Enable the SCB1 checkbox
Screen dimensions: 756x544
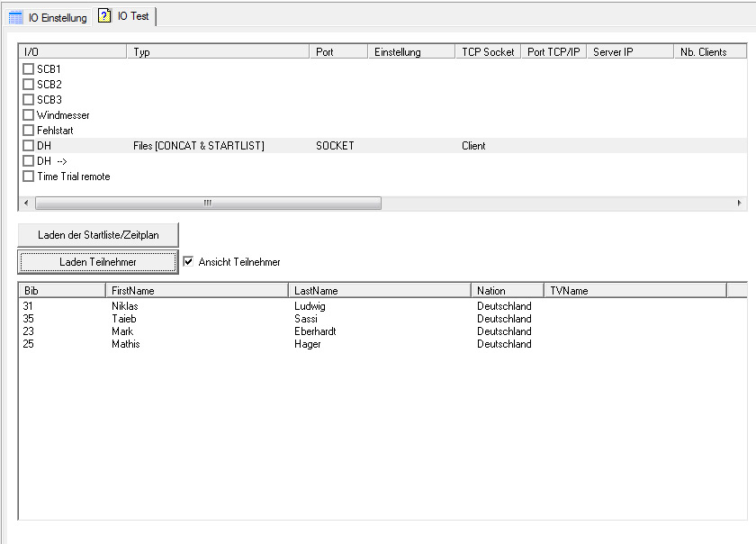pyautogui.click(x=29, y=69)
